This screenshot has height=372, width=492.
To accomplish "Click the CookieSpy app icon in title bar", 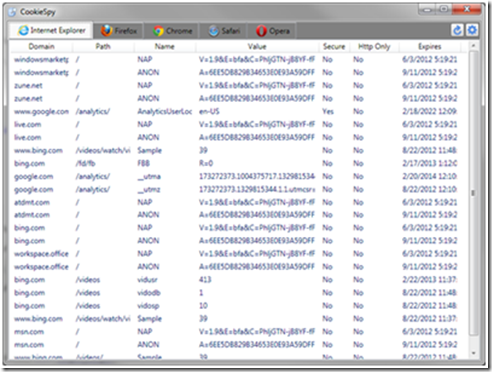I will tap(12, 12).
